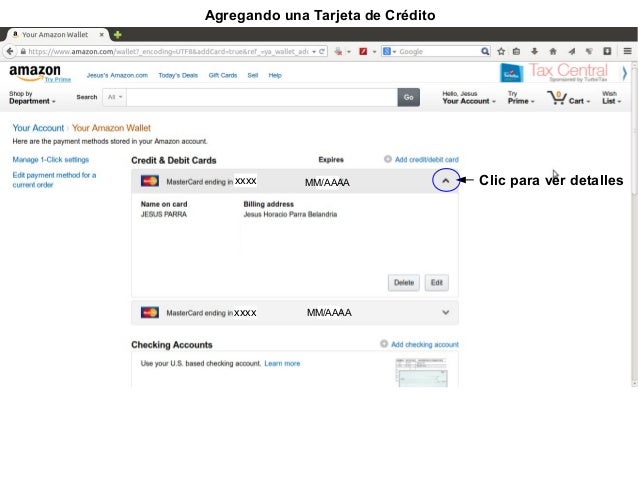Click the Google search magnifier icon
This screenshot has width=638, height=479.
tap(485, 51)
